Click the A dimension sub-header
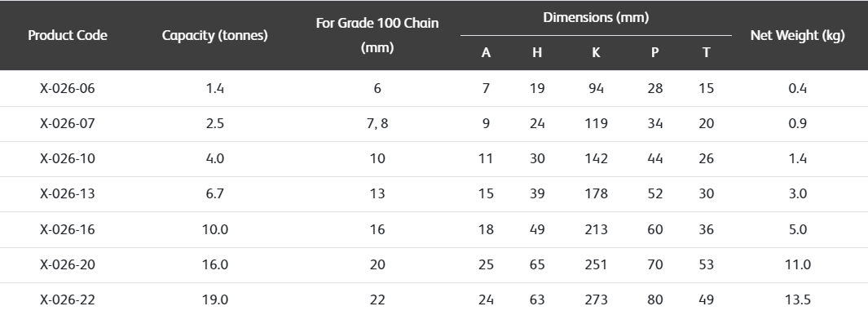Screen dimensions: 868x315 tap(486, 53)
